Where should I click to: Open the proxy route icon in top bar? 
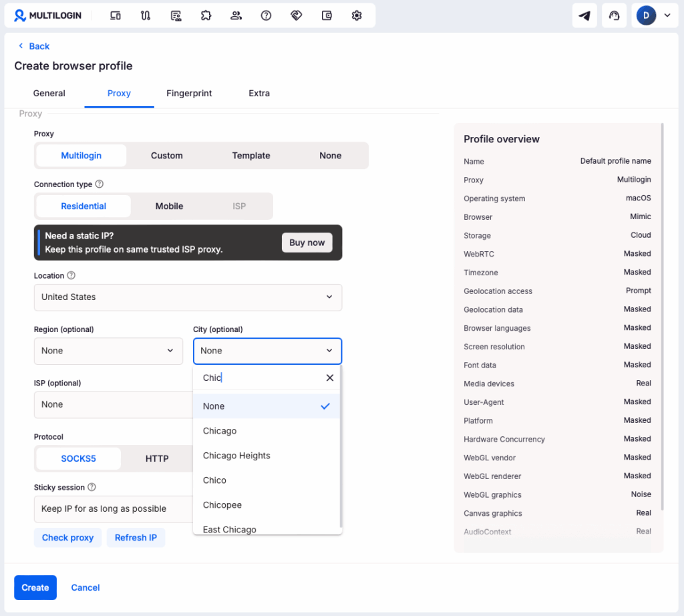[145, 16]
